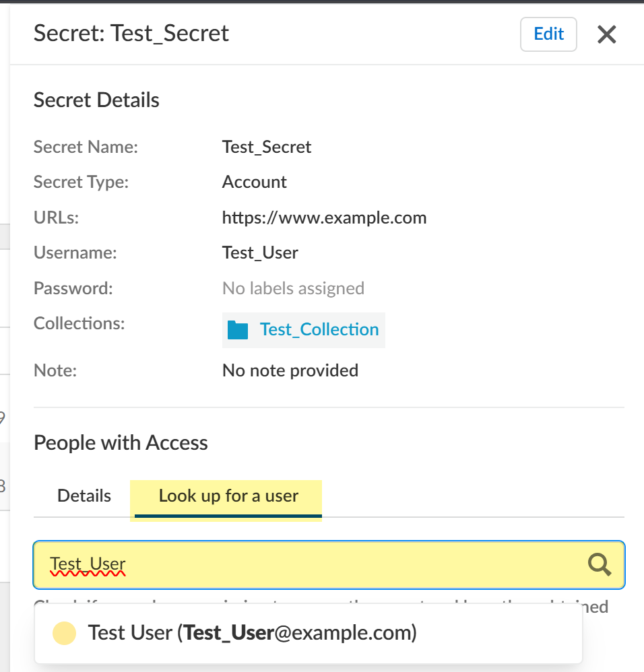Click the Secret Name value Test_Secret
Image resolution: width=644 pixels, height=672 pixels.
tap(267, 147)
